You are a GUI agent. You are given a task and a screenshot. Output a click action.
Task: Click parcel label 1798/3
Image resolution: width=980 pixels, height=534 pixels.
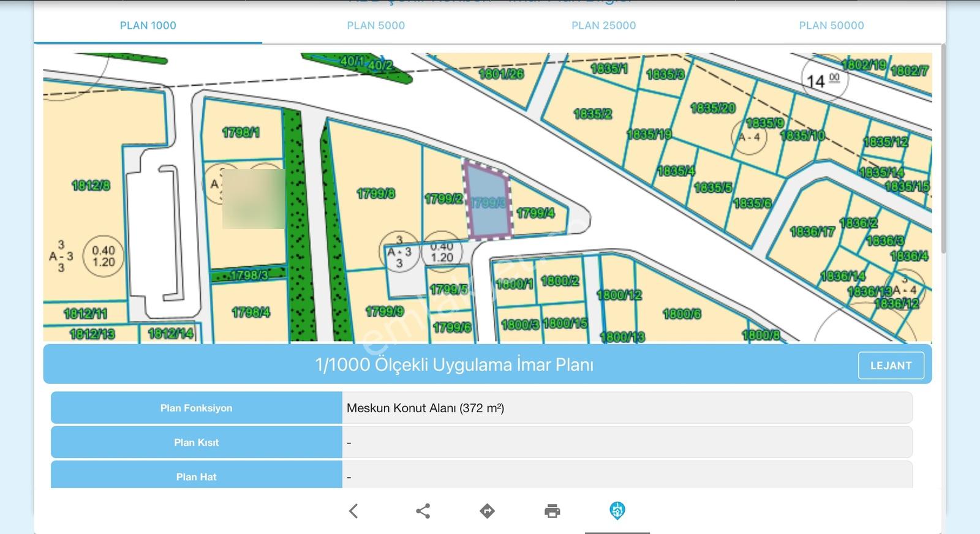tap(249, 276)
